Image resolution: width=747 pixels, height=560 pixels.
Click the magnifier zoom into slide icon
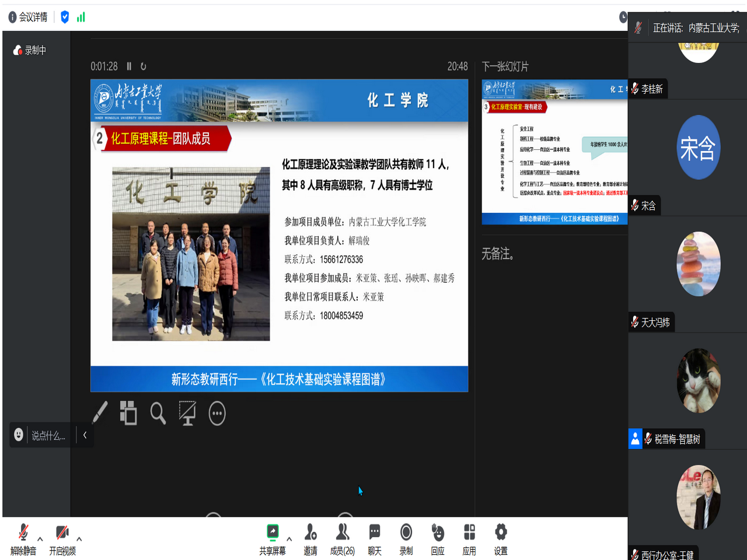(158, 413)
